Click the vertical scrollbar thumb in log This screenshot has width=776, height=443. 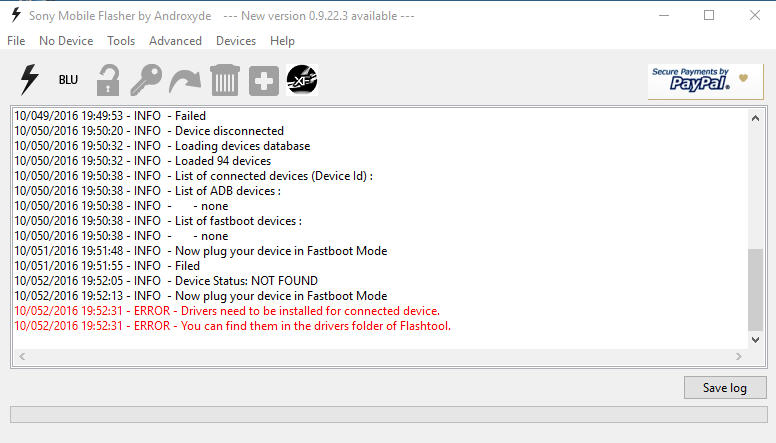point(755,290)
